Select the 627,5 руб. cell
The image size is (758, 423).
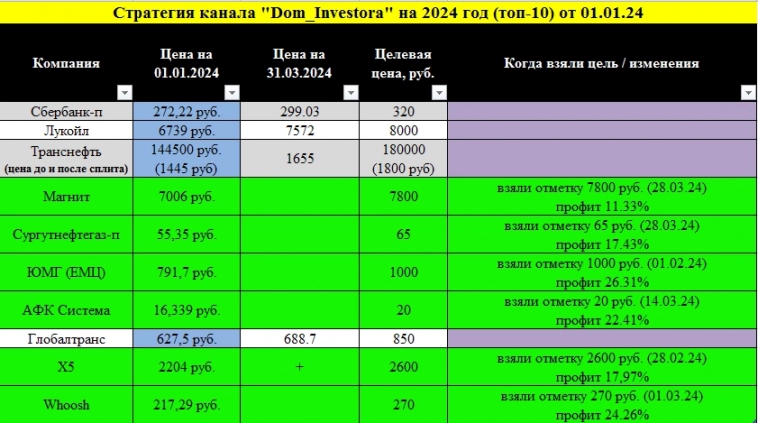[187, 338]
